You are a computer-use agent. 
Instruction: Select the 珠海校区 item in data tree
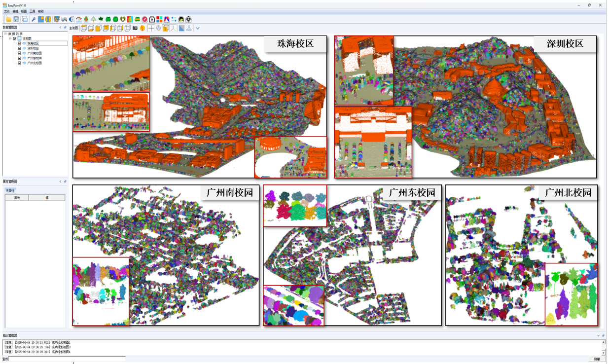coord(33,43)
